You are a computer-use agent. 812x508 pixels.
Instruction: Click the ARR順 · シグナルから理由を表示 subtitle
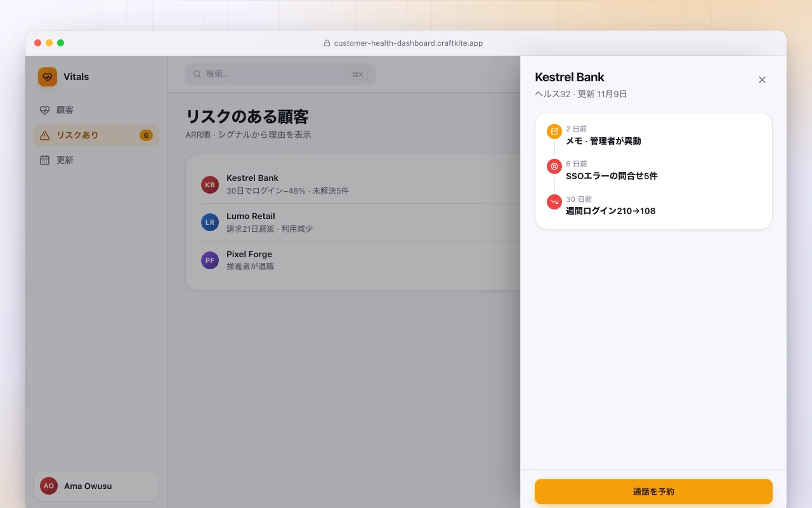coord(248,135)
